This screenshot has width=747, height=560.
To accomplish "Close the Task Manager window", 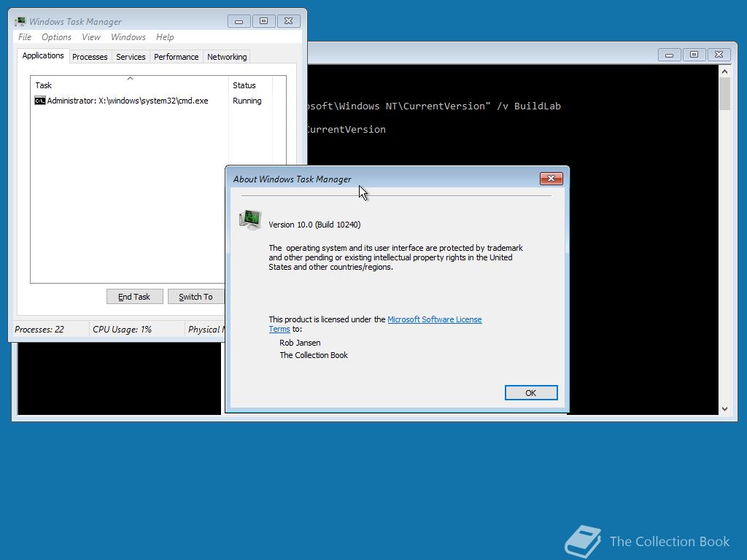I will point(288,21).
